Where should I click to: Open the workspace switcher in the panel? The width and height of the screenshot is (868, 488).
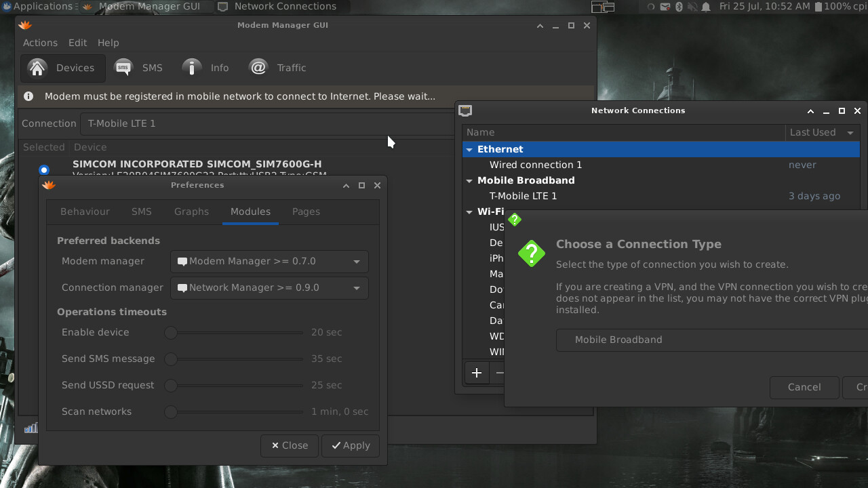point(603,7)
